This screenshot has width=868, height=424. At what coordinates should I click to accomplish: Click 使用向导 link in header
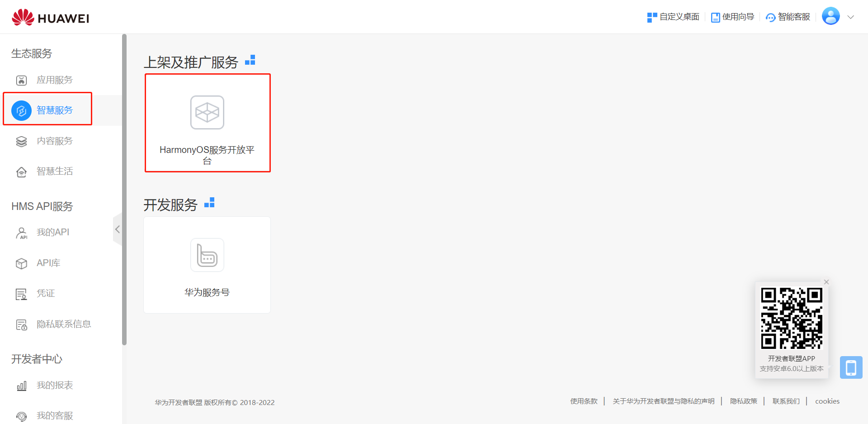click(738, 17)
